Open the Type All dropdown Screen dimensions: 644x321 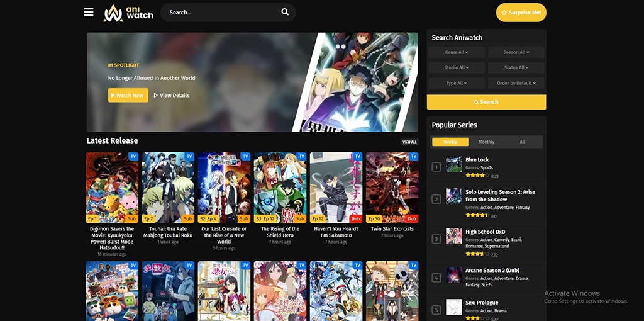point(457,83)
